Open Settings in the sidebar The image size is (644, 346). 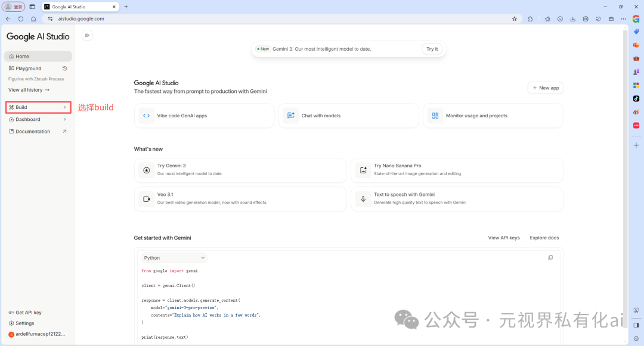coord(22,323)
